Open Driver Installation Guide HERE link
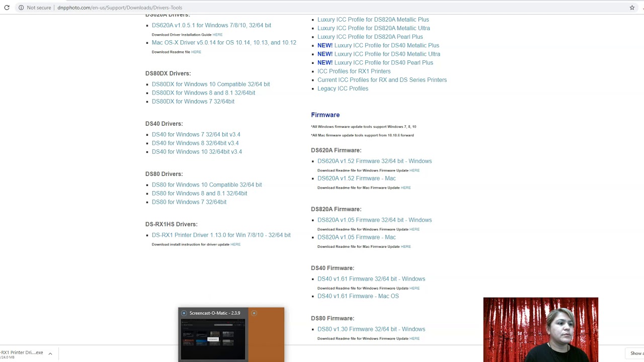This screenshot has width=644, height=362. pos(217,35)
